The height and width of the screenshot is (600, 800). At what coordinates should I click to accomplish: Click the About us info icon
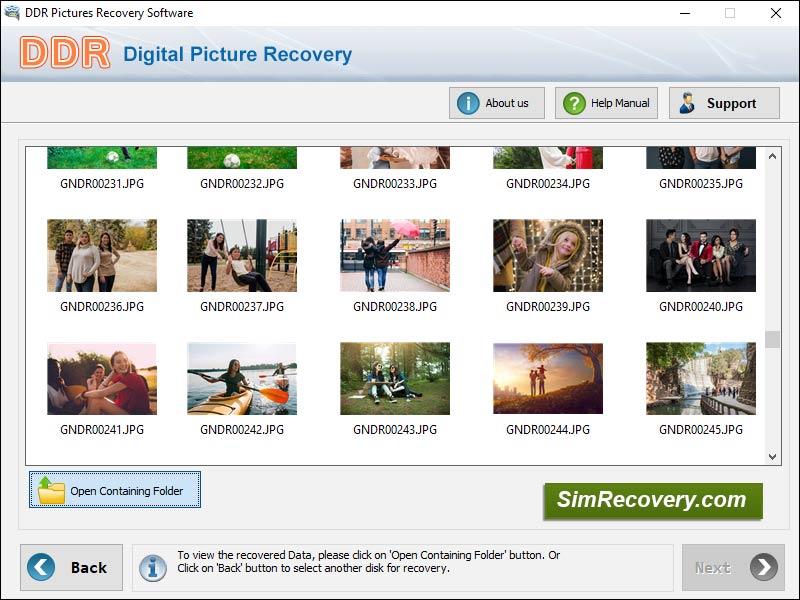[x=468, y=103]
